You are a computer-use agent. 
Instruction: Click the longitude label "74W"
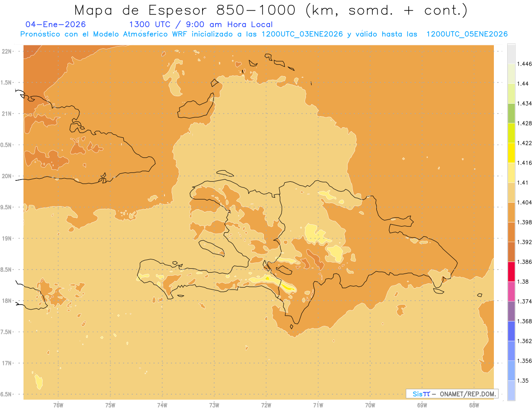coord(162,405)
